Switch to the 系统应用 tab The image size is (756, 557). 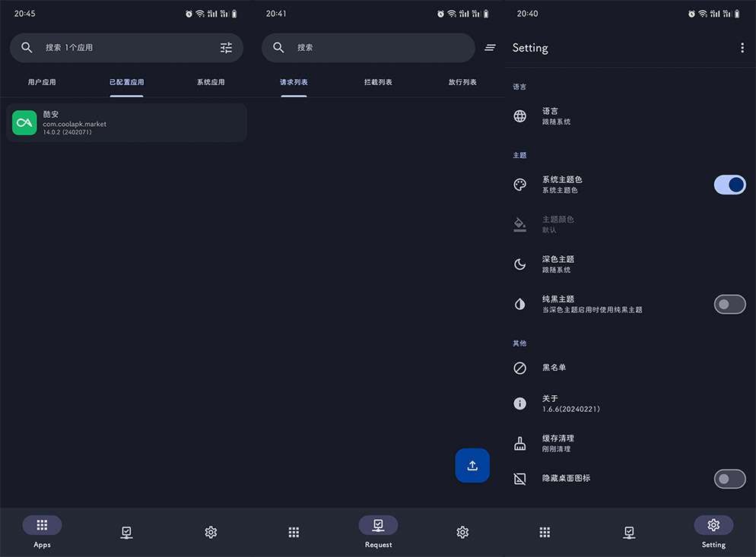pyautogui.click(x=211, y=82)
